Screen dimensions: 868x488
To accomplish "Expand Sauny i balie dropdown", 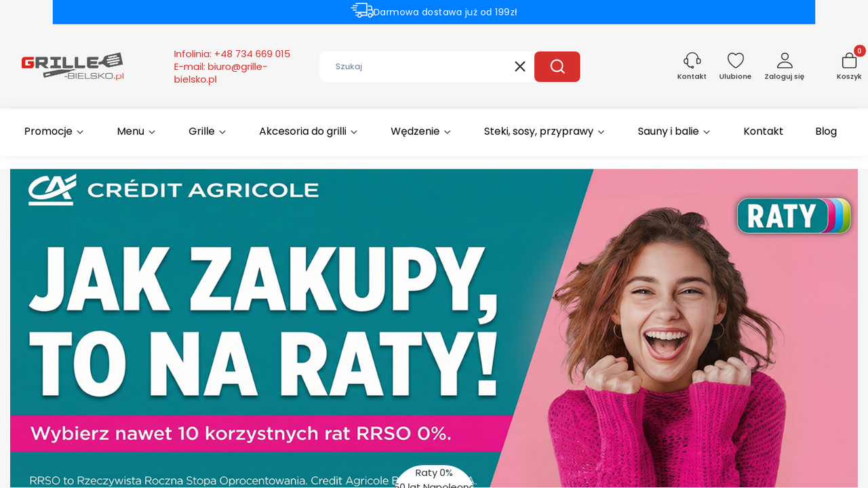I will tap(674, 131).
